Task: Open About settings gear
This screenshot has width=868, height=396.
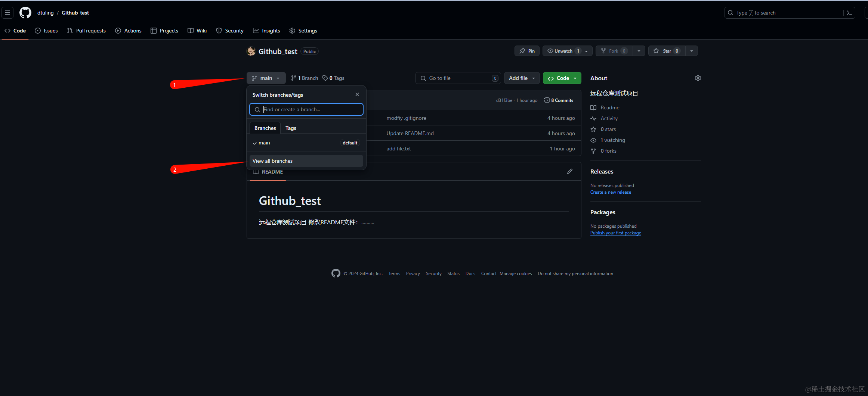Action: [698, 78]
